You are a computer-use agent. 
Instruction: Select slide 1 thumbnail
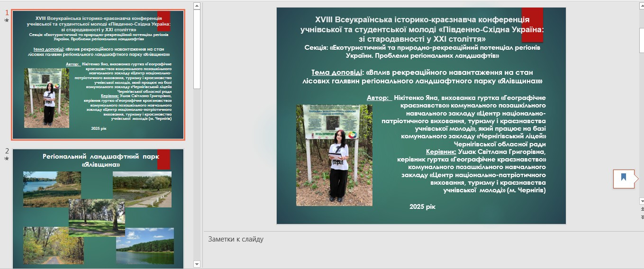point(98,75)
